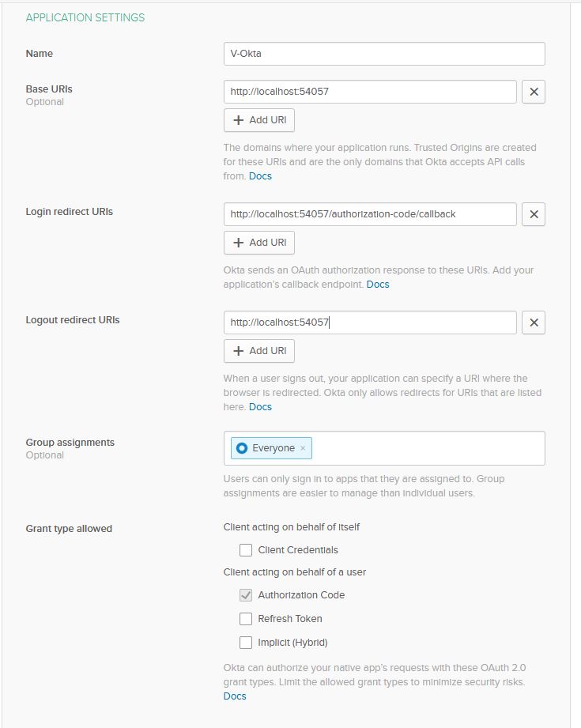Click the Name field containing V-Okta
Viewport: 581px width, 728px height.
384,54
